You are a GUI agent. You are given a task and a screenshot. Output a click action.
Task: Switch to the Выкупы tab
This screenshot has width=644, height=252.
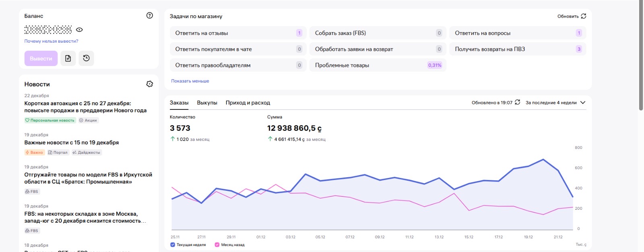(207, 103)
